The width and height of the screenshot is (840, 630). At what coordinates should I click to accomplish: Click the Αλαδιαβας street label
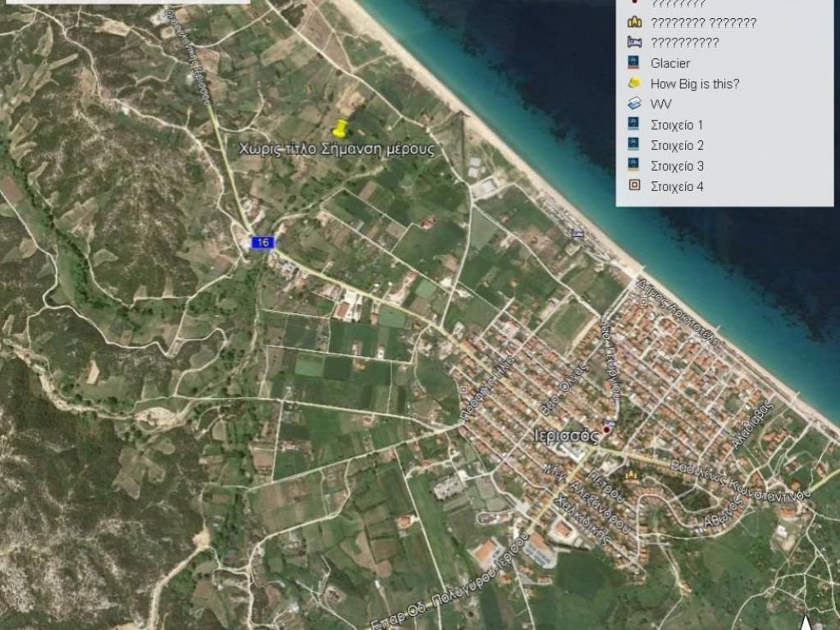click(753, 424)
